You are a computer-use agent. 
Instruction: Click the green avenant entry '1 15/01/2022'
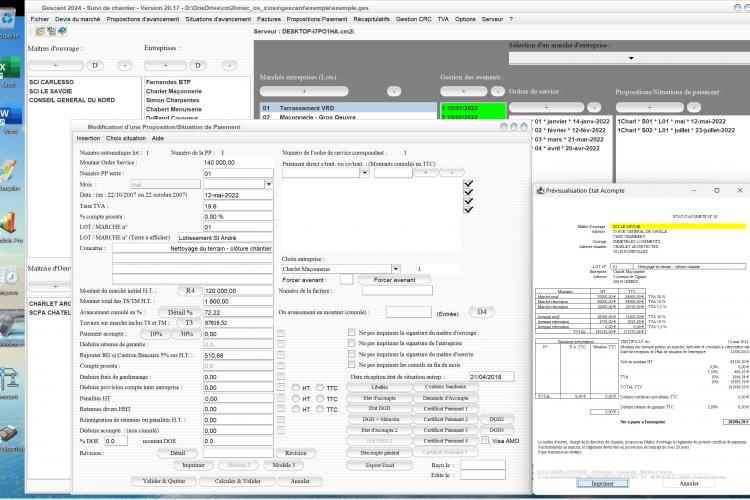pyautogui.click(x=473, y=108)
